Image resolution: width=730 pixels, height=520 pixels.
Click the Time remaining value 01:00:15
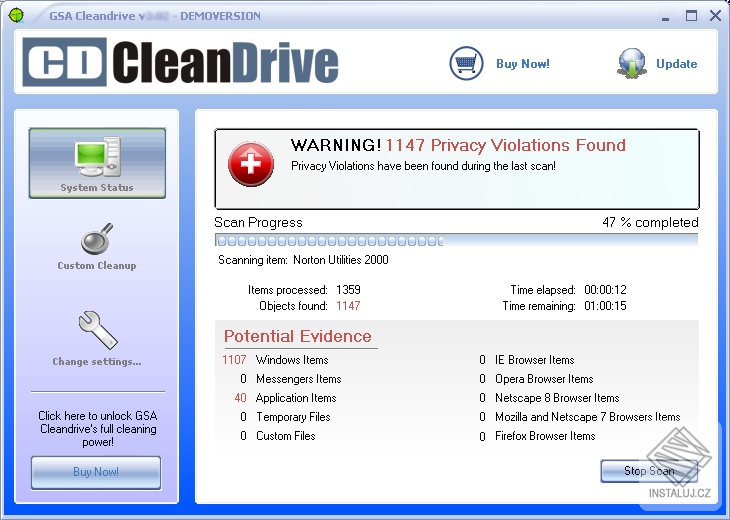click(x=605, y=306)
